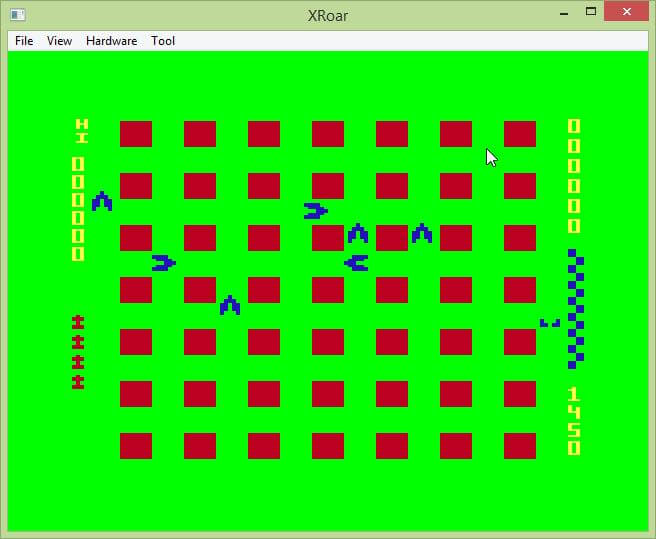Maximize the XRoar window
Image resolution: width=656 pixels, height=539 pixels.
pyautogui.click(x=591, y=12)
